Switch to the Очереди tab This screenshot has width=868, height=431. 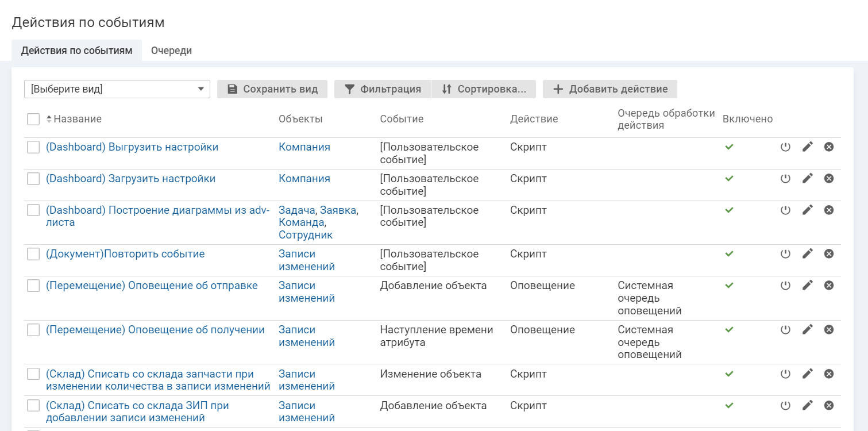[x=171, y=51]
